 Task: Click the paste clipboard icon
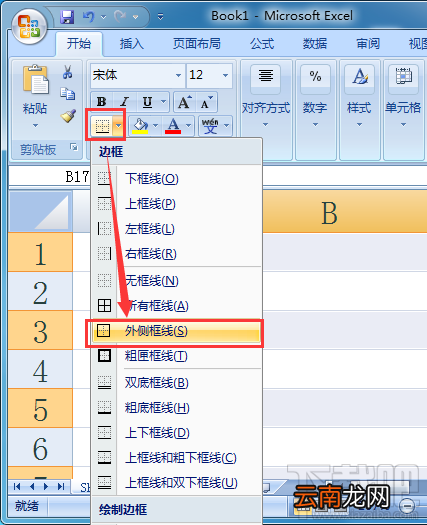35,79
